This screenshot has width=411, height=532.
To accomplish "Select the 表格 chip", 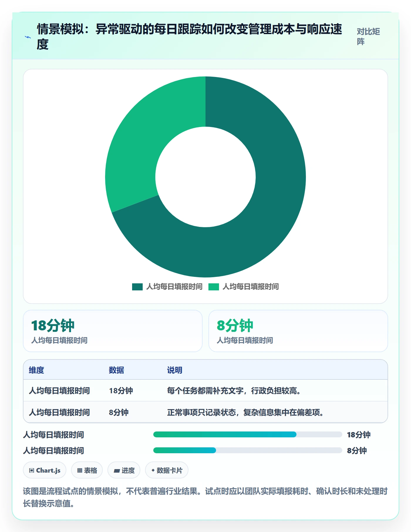I will 87,470.
